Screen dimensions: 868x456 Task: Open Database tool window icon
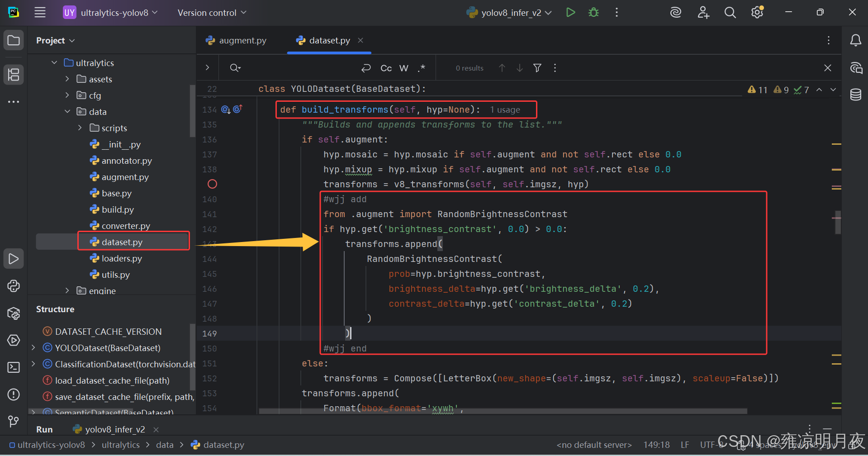point(855,95)
